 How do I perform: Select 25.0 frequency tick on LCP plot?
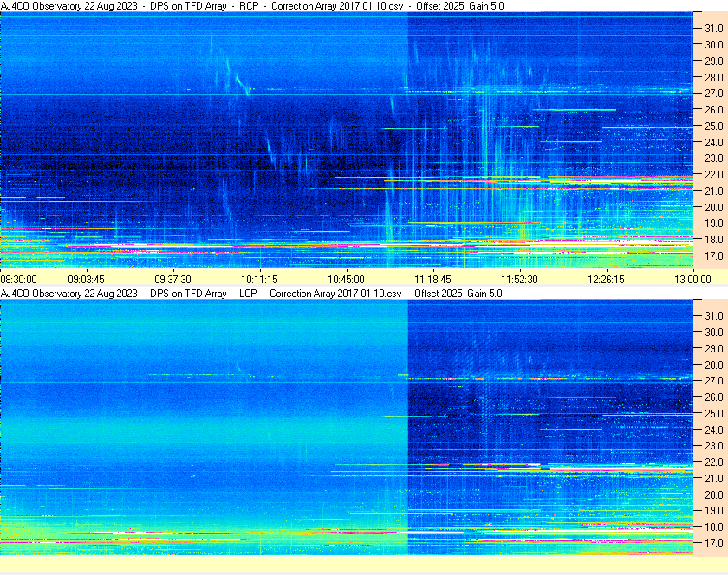pyautogui.click(x=713, y=413)
